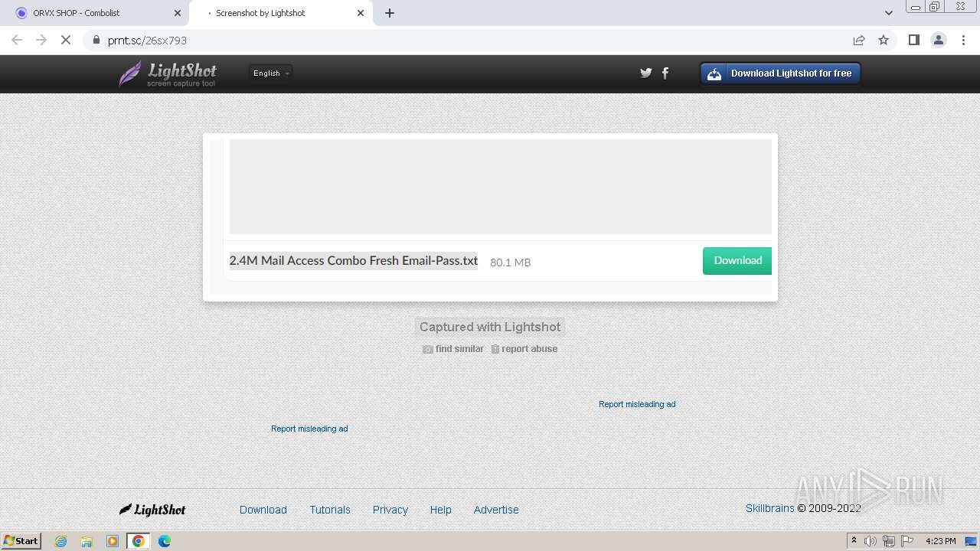Open Chrome profile menu
Viewport: 980px width, 551px height.
coord(939,40)
